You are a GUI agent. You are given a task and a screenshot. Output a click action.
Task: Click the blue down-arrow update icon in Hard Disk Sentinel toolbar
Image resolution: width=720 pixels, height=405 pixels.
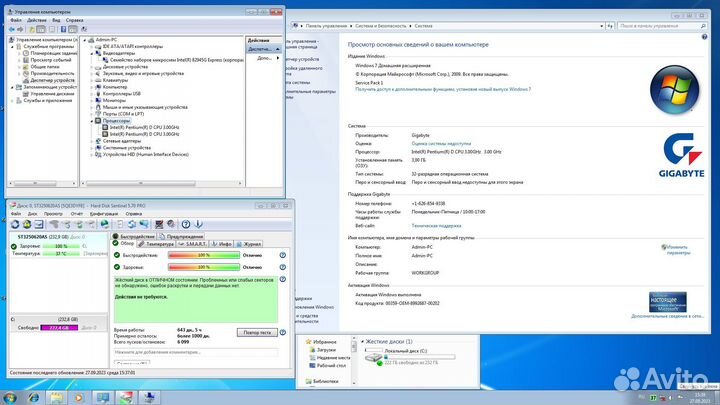198,224
